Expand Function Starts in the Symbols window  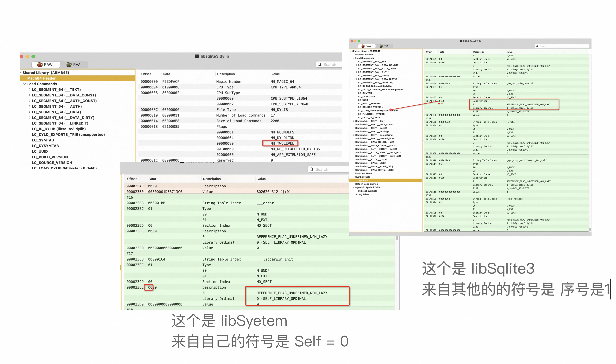coord(354,174)
